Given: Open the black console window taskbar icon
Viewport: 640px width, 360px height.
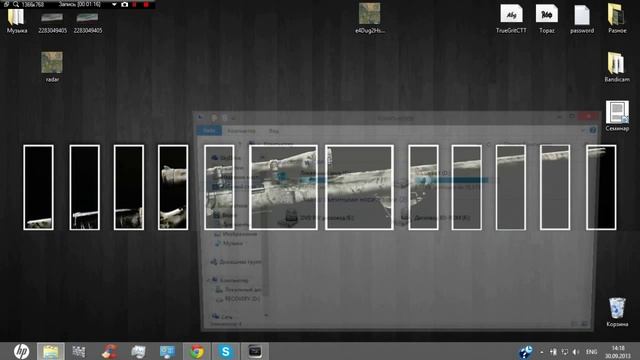Looking at the screenshot, I should pos(255,351).
